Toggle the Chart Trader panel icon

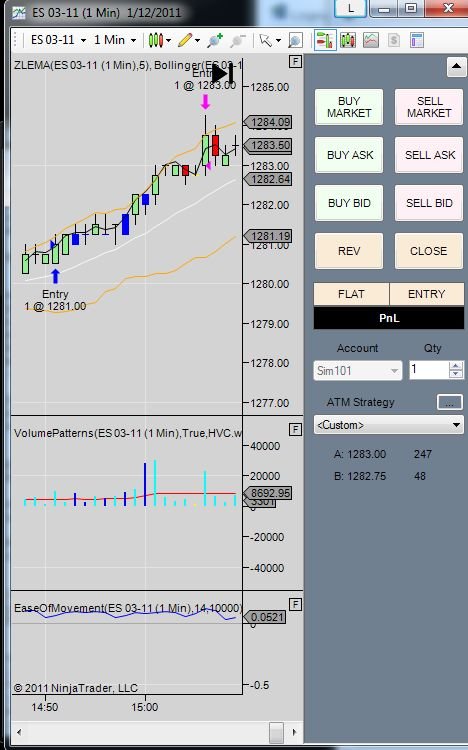[324, 40]
